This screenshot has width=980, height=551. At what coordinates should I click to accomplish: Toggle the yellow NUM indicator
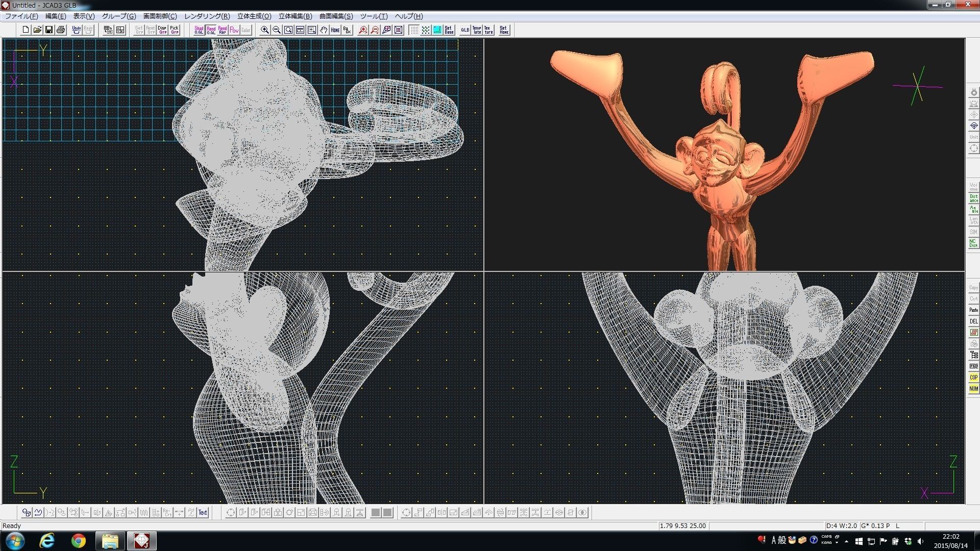(974, 389)
